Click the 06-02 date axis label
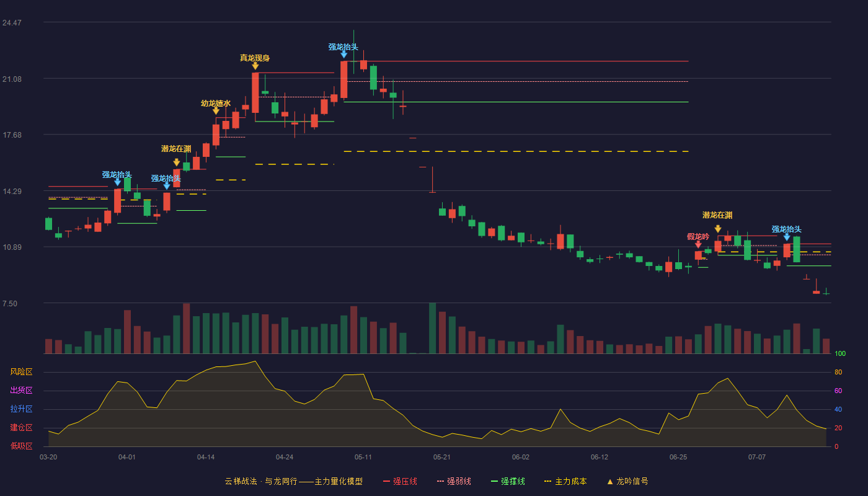This screenshot has height=496, width=868. 521,457
